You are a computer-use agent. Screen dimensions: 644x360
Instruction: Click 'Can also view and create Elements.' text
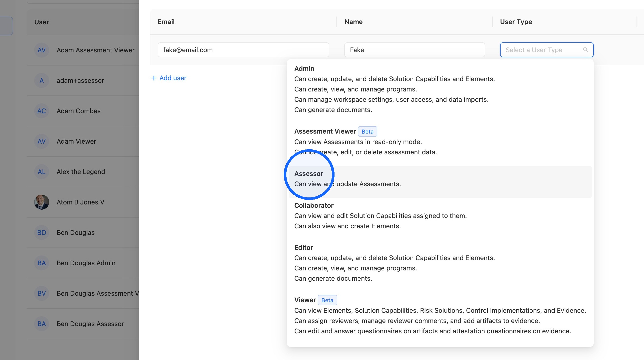click(x=348, y=226)
